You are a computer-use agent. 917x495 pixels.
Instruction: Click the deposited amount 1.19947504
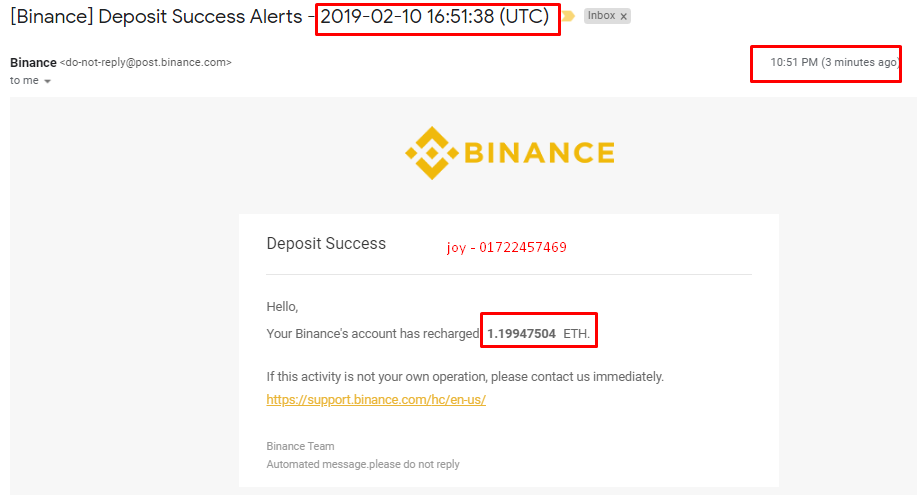[x=521, y=334]
